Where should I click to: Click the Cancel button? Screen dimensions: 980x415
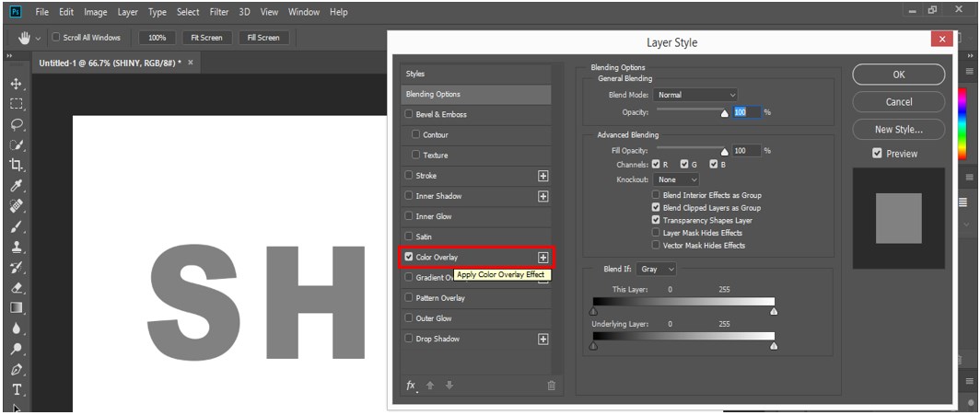899,102
